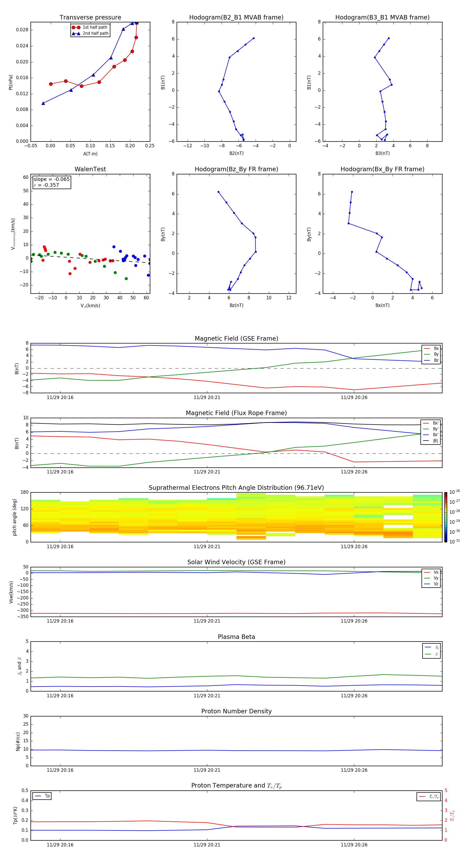The height and width of the screenshot is (868, 473).
Task: Click the 'V_A(km/s)' axis label under WalenTest
Action: coord(90,306)
